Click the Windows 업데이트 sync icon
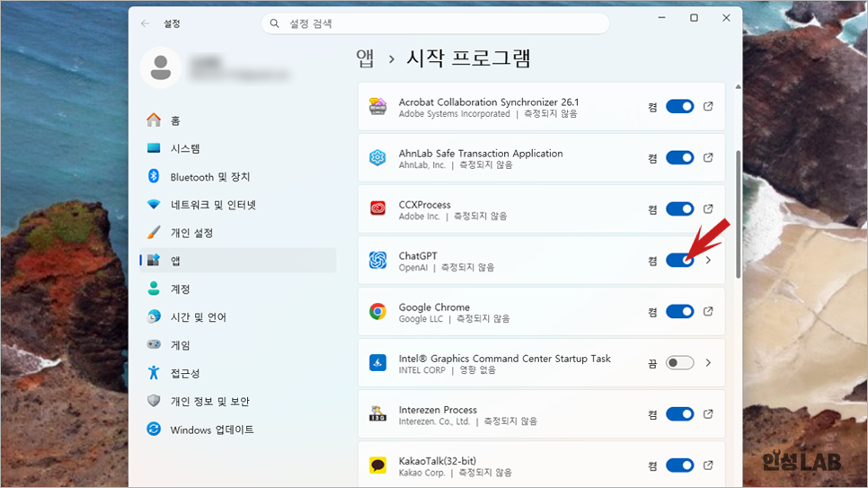The height and width of the screenshot is (488, 868). (154, 429)
